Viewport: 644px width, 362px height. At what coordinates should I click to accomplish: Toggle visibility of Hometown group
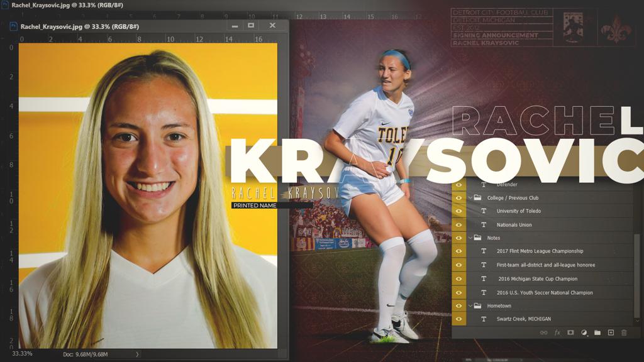click(458, 305)
